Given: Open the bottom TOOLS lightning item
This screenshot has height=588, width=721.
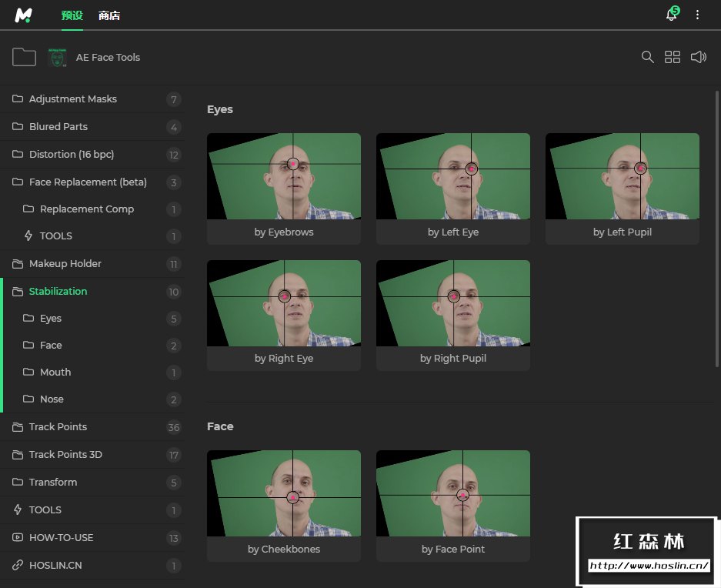Looking at the screenshot, I should click(x=92, y=509).
